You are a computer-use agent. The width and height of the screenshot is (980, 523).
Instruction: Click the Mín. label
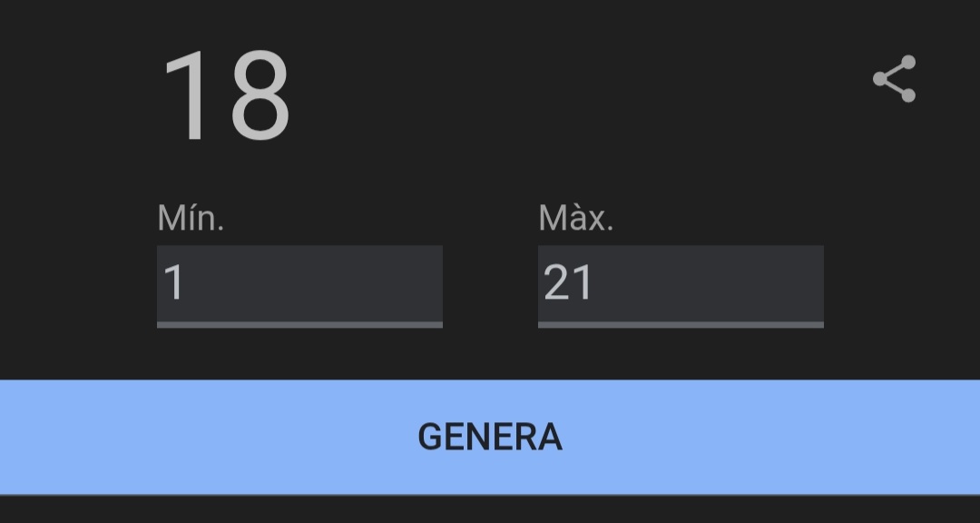(191, 218)
